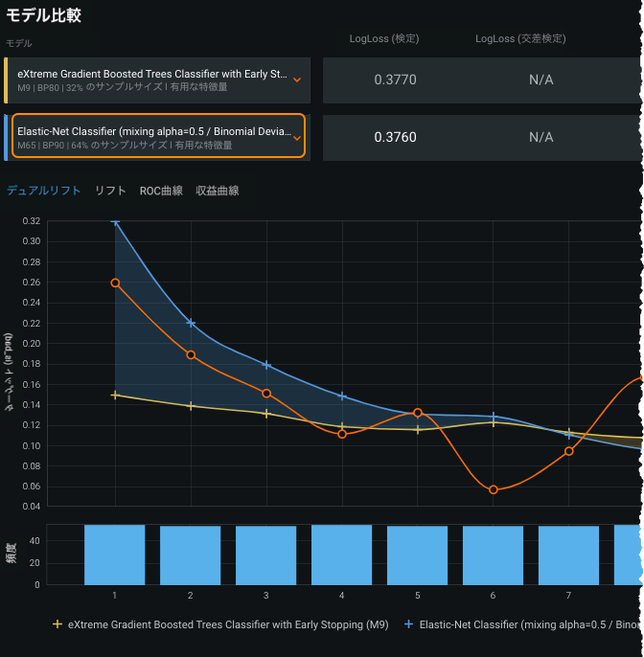Click yellow XGBoost marker at bin 3

(x=266, y=414)
